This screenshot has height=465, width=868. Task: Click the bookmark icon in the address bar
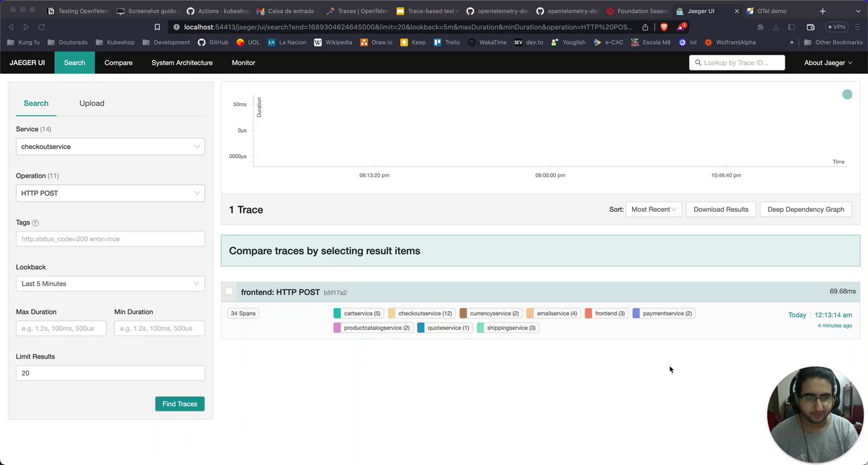point(157,27)
